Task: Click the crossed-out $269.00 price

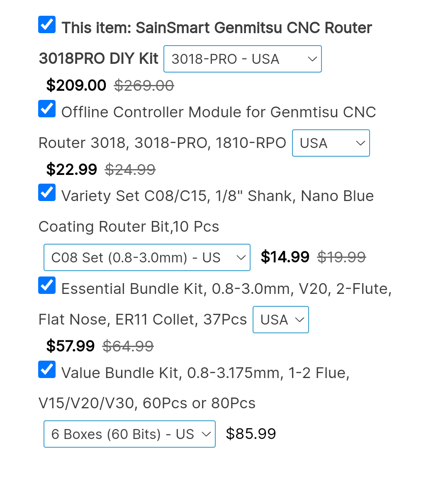Action: point(144,85)
